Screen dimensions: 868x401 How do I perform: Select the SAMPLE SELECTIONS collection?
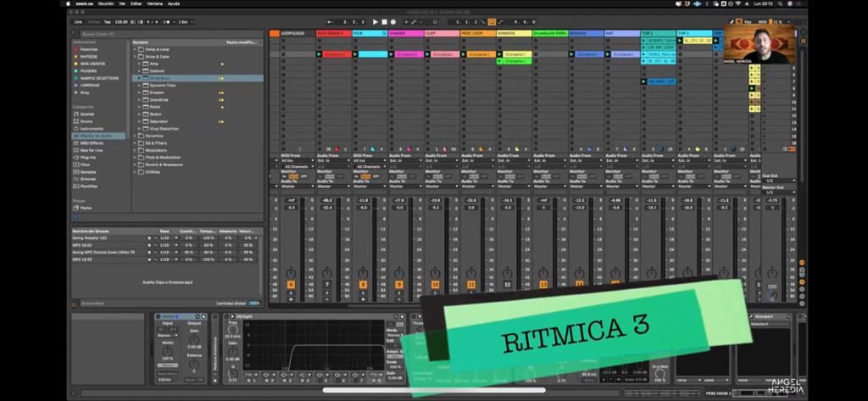click(99, 78)
